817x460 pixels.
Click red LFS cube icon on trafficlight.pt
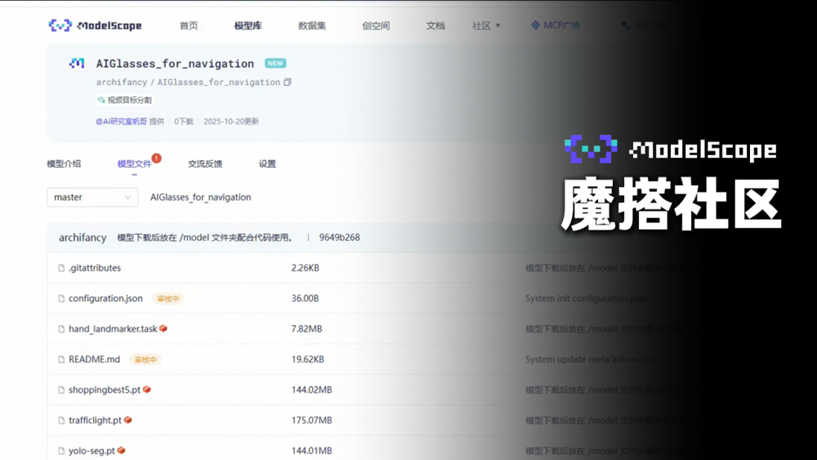(128, 420)
